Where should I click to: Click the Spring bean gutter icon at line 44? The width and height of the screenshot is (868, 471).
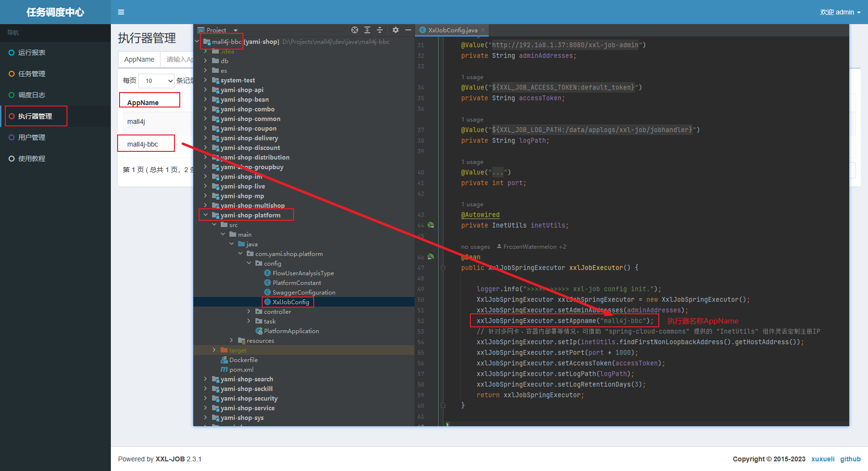431,225
